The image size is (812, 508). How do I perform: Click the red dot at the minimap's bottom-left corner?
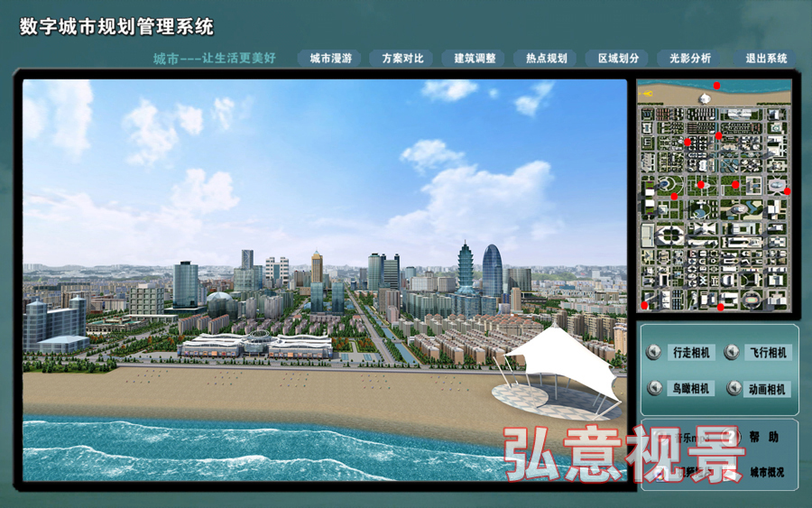pyautogui.click(x=644, y=305)
